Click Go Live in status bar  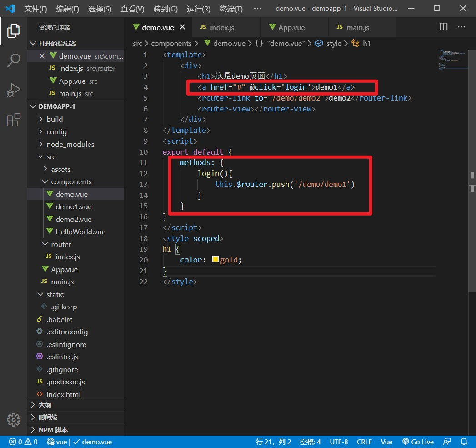point(418,442)
